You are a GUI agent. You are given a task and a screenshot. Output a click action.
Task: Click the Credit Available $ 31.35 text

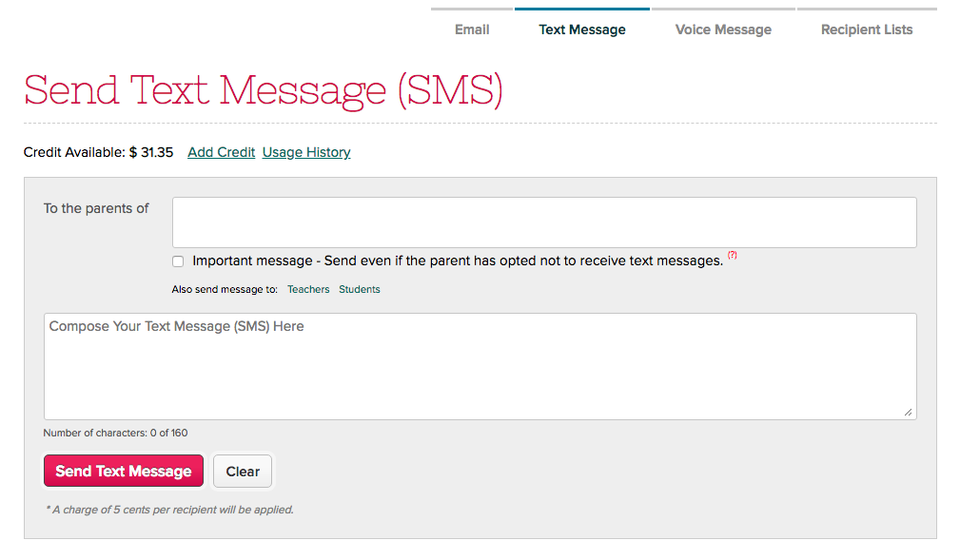click(99, 152)
